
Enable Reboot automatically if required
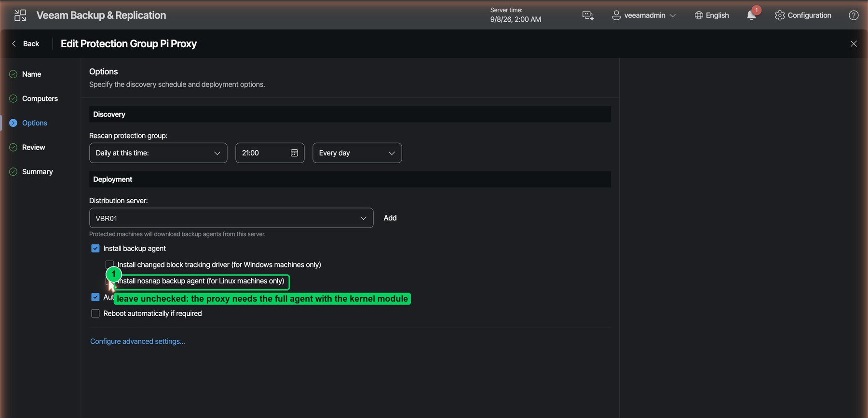[95, 314]
